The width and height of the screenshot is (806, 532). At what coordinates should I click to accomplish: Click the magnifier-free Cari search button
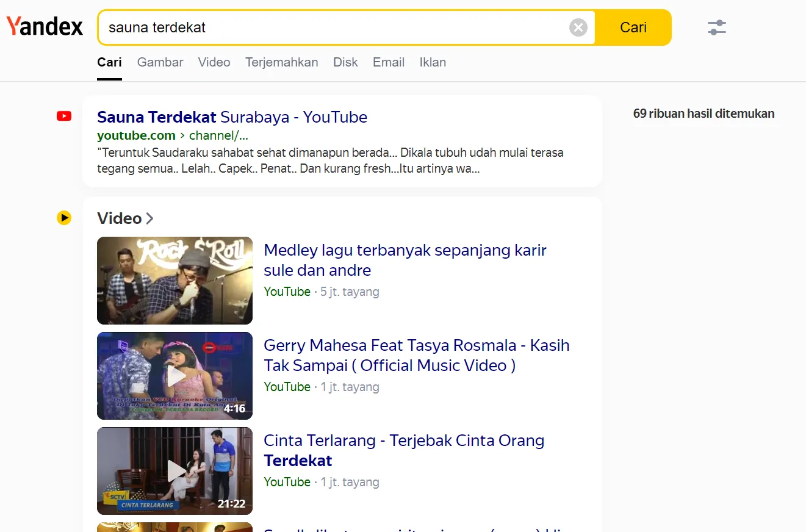pyautogui.click(x=633, y=27)
